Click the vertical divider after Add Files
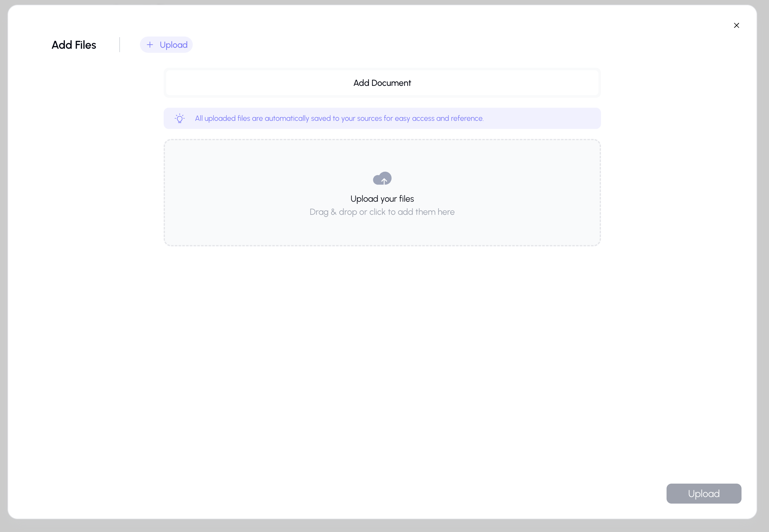This screenshot has width=769, height=532. pos(119,45)
